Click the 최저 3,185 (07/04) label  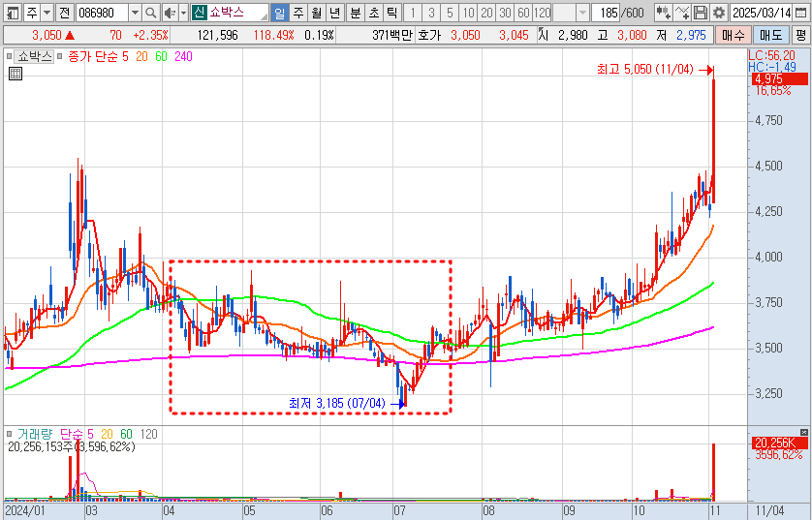[337, 403]
